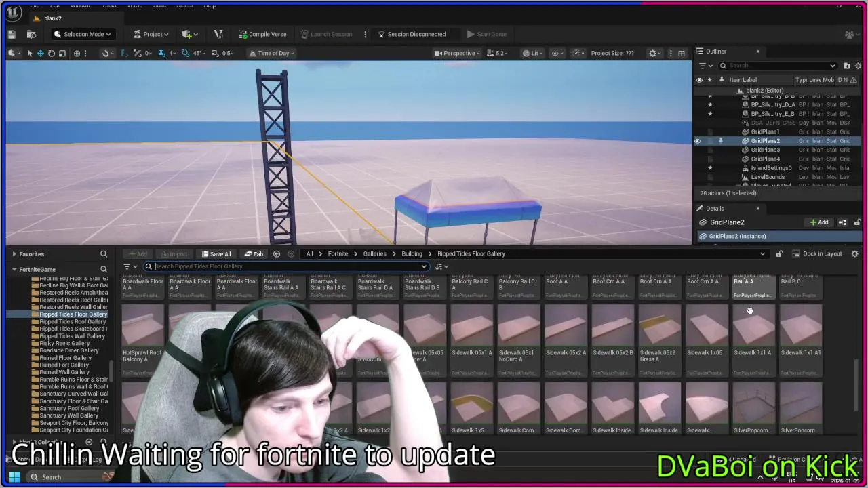Open Selection Mode dropdown
This screenshot has height=488, width=868.
[83, 34]
